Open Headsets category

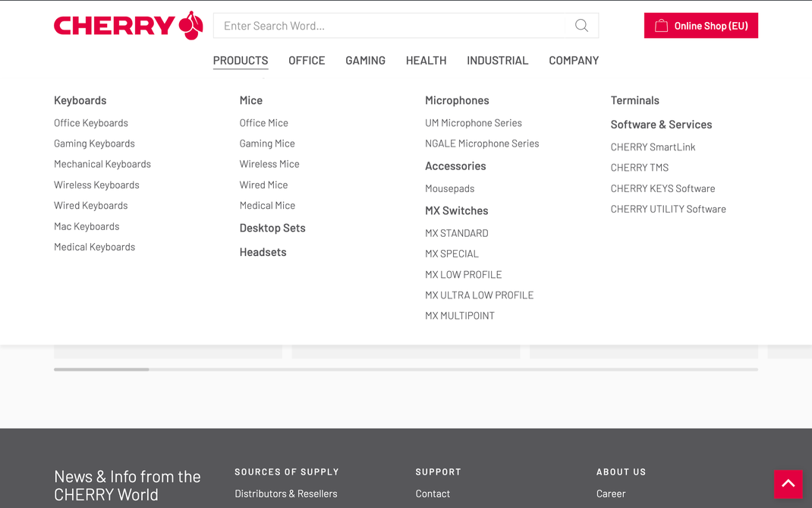[263, 252]
